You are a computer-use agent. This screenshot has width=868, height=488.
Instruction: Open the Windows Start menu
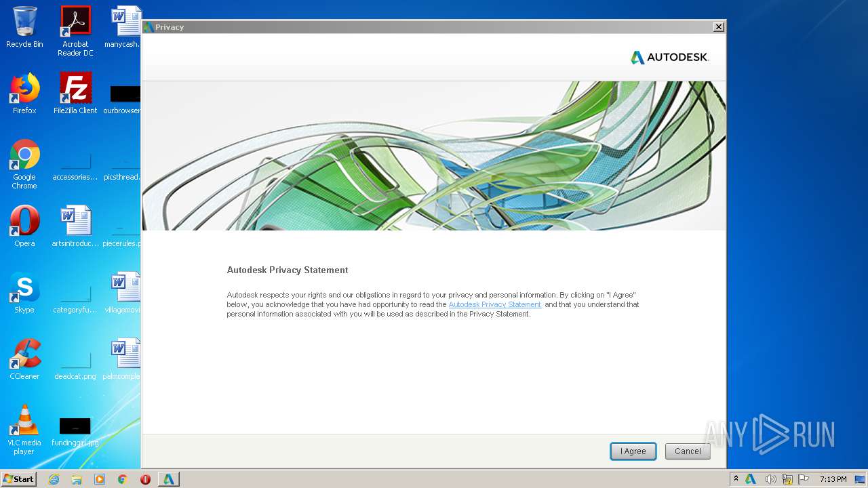[x=19, y=479]
